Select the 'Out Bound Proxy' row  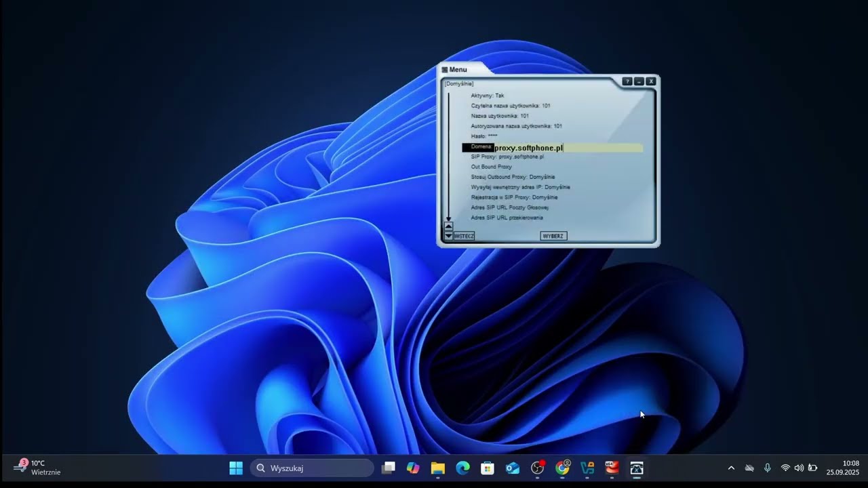492,167
